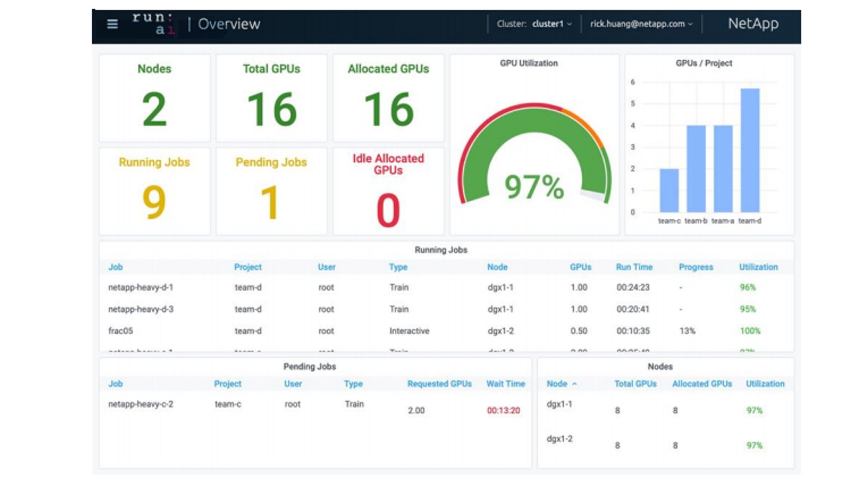Sort running jobs by GPUs column
Screen dimensions: 868x486
(580, 267)
